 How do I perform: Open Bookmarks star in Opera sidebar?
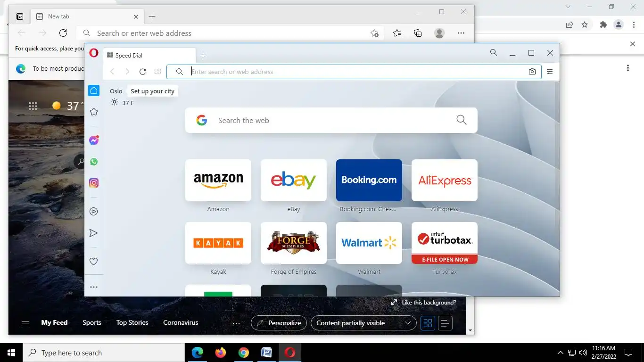tap(94, 112)
